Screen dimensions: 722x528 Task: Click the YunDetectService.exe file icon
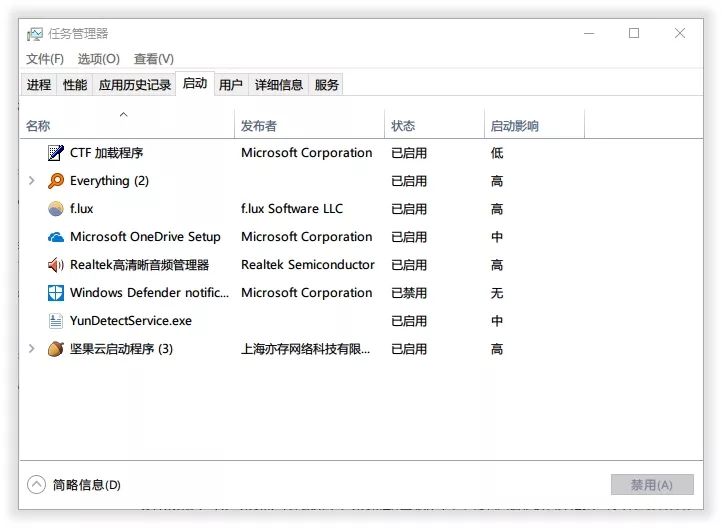pos(56,321)
